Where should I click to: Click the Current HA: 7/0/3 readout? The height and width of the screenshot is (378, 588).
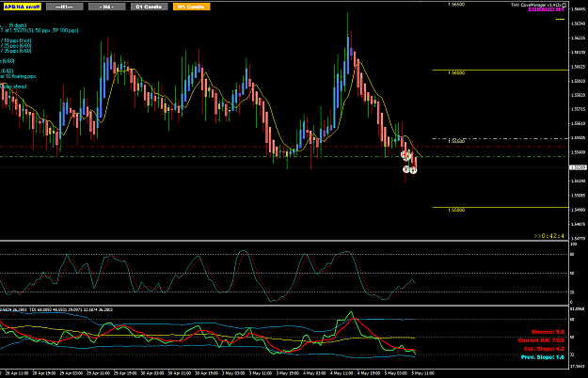[x=541, y=340]
